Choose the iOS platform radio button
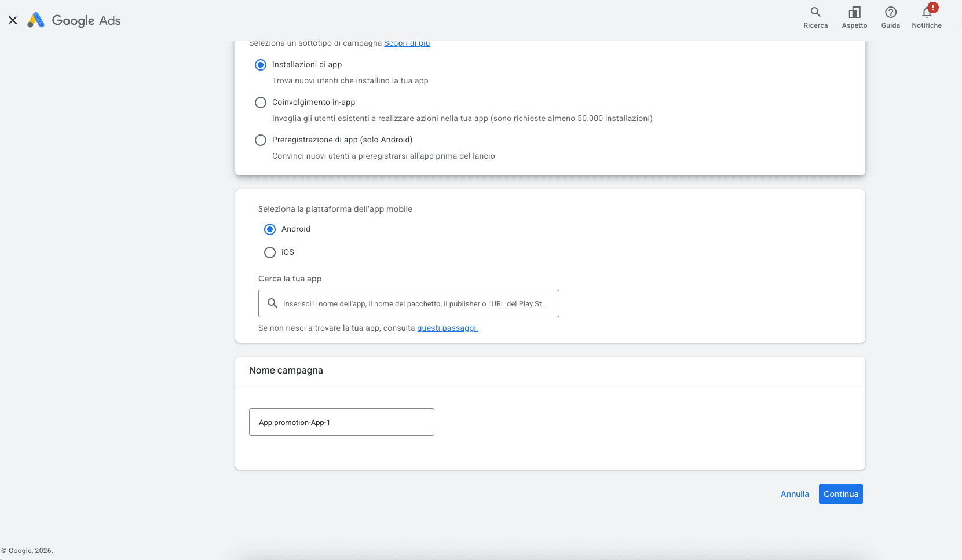 [270, 252]
